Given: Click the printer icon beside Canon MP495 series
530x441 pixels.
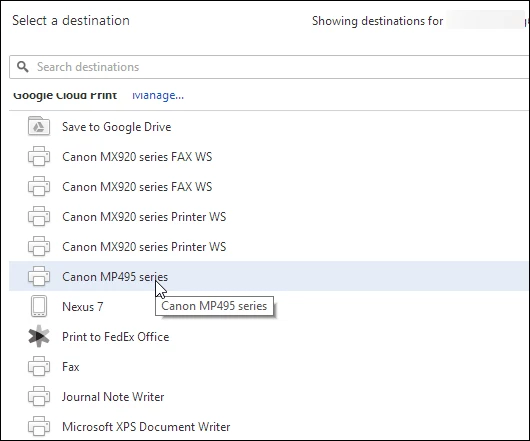Looking at the screenshot, I should tap(39, 276).
